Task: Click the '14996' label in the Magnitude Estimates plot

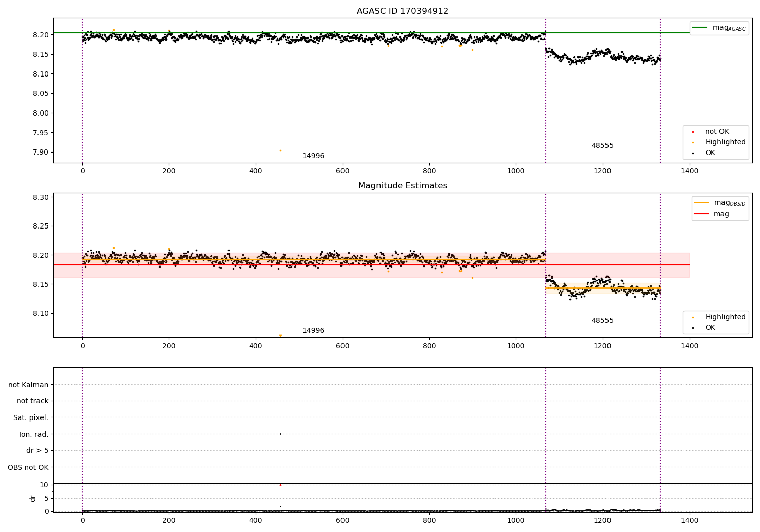Action: (313, 331)
